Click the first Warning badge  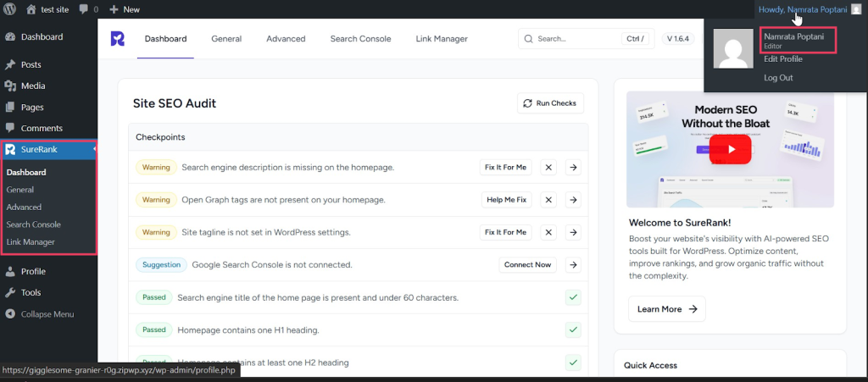(156, 167)
